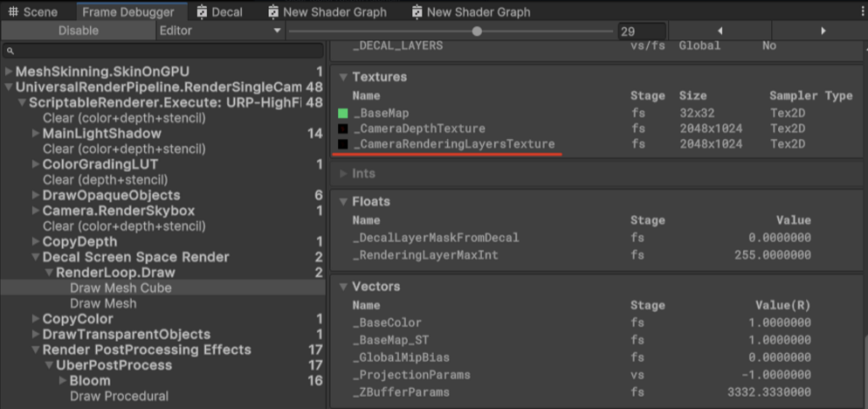Click the event search field
Viewport: 868px width, 409px height.
pos(163,51)
